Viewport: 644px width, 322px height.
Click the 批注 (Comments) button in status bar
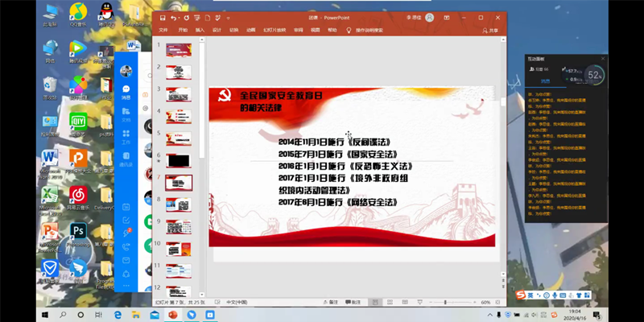353,302
